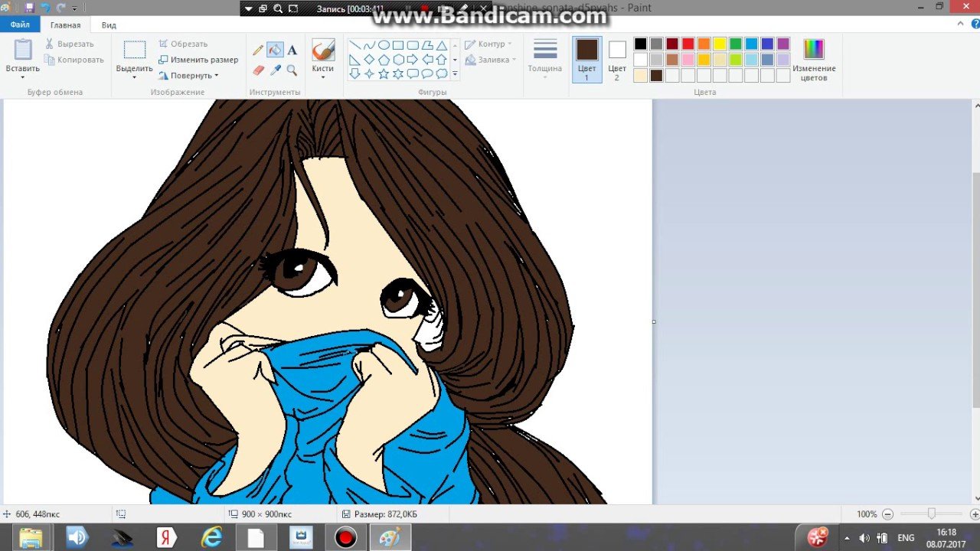The height and width of the screenshot is (551, 980).
Task: Expand the Выделить selection dropdown
Action: [134, 77]
